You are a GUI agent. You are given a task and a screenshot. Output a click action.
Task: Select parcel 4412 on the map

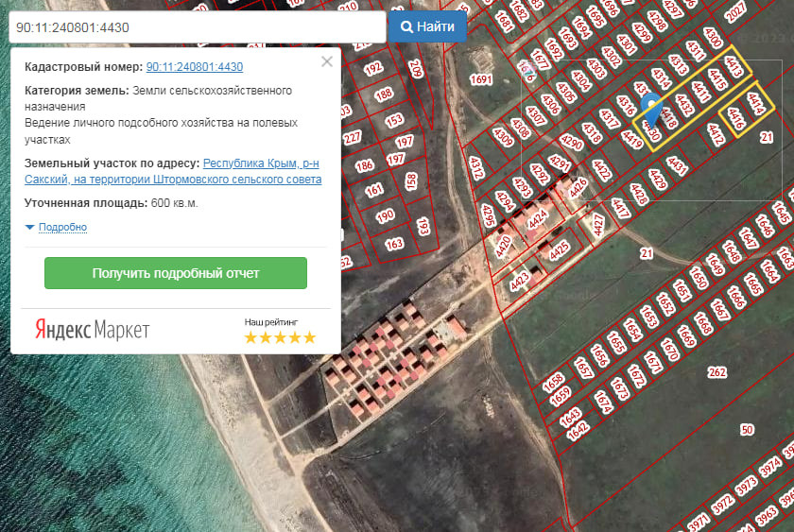(x=716, y=135)
